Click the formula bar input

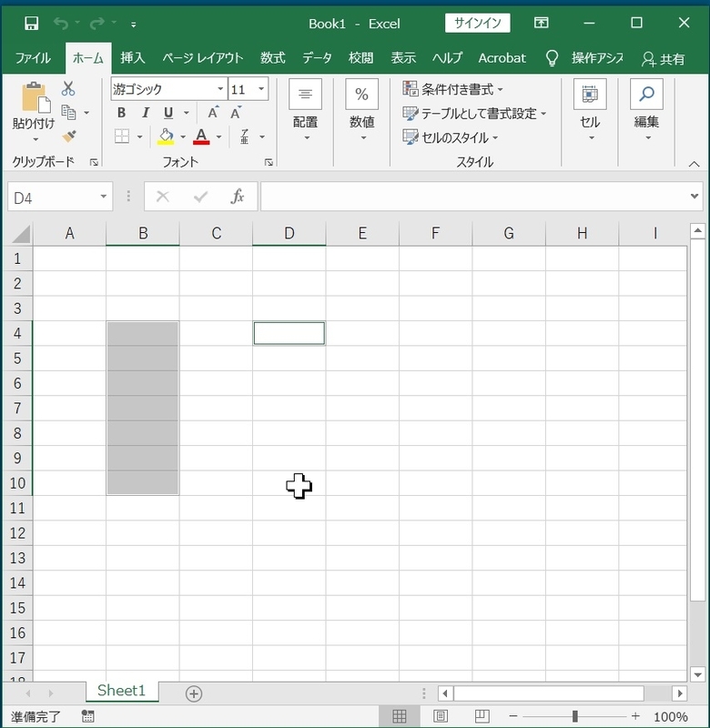(473, 197)
